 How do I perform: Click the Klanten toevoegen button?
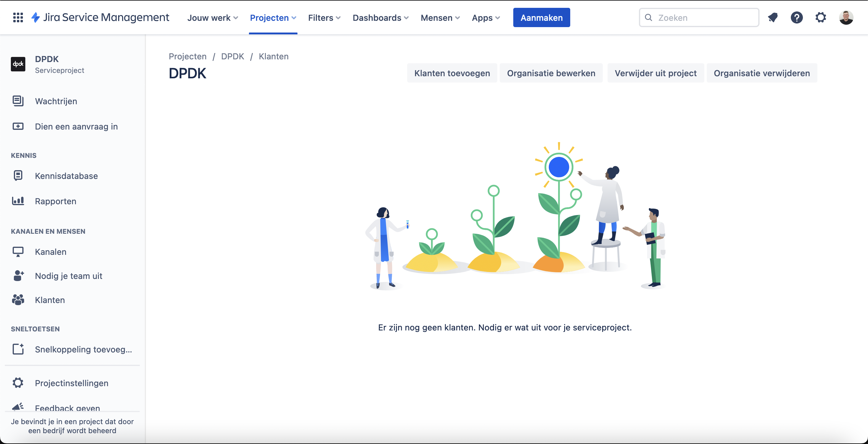coord(452,73)
